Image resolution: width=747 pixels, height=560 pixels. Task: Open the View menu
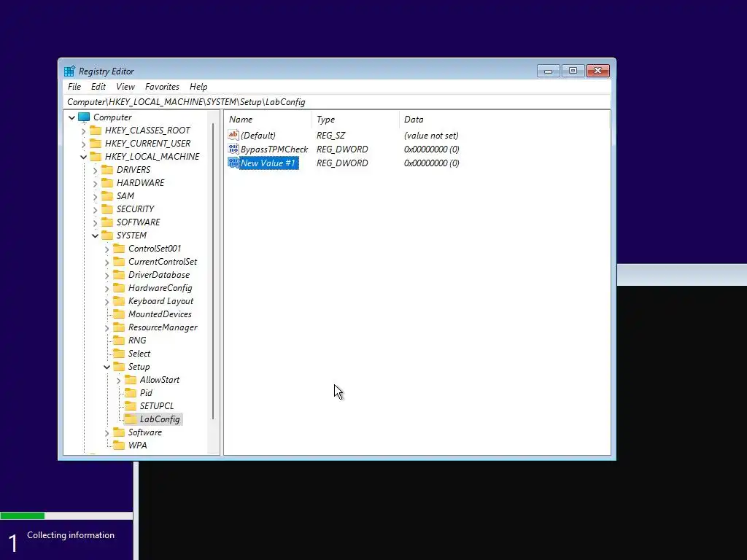[x=125, y=87]
